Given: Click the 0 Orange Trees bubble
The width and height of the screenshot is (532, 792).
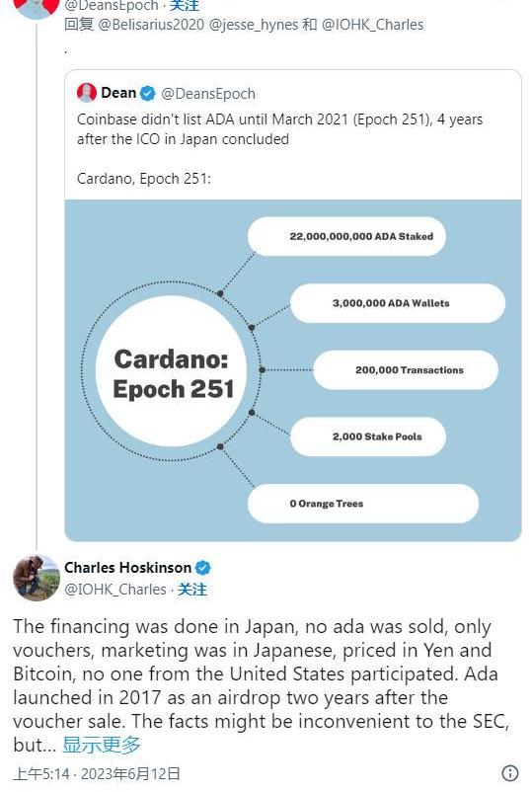Looking at the screenshot, I should [x=363, y=503].
